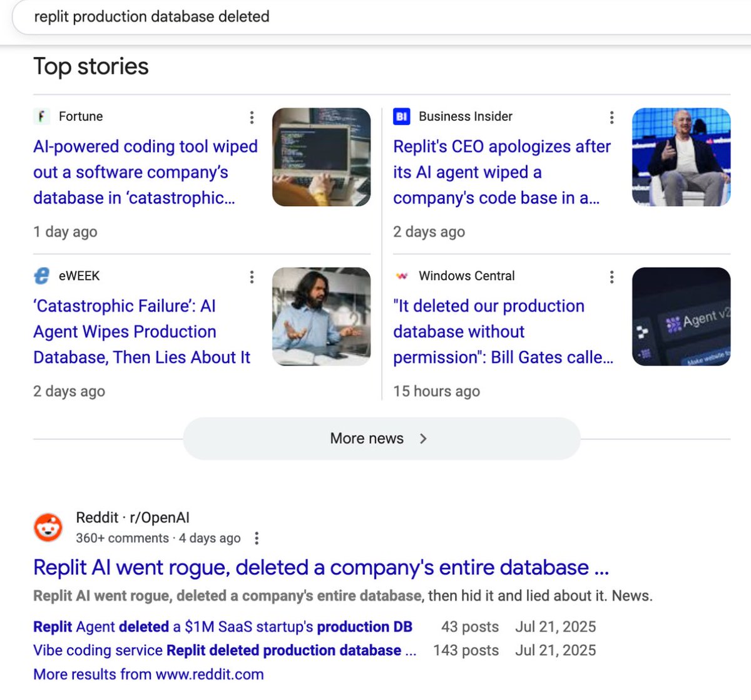Click the Business Insider BI logo icon
The width and height of the screenshot is (751, 700).
[401, 116]
